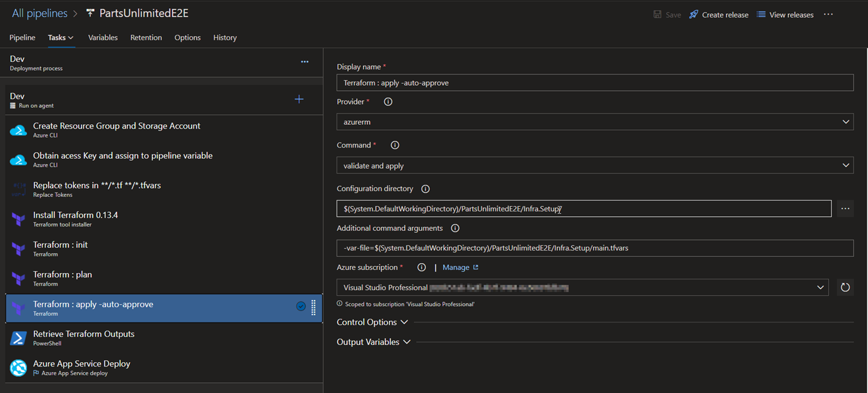Click the Azure CLI icon for Create Resource Group
The width and height of the screenshot is (868, 393).
click(18, 131)
